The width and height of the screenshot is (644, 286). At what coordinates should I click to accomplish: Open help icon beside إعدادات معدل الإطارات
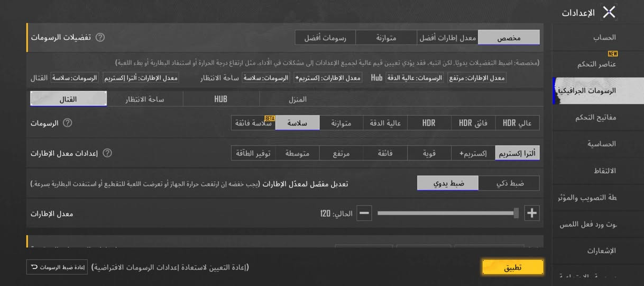point(107,153)
